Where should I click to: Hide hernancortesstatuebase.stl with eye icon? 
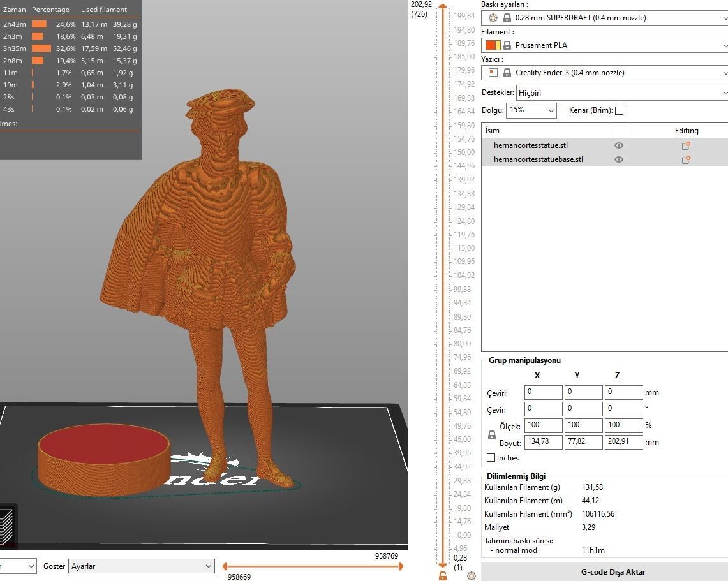pyautogui.click(x=618, y=159)
